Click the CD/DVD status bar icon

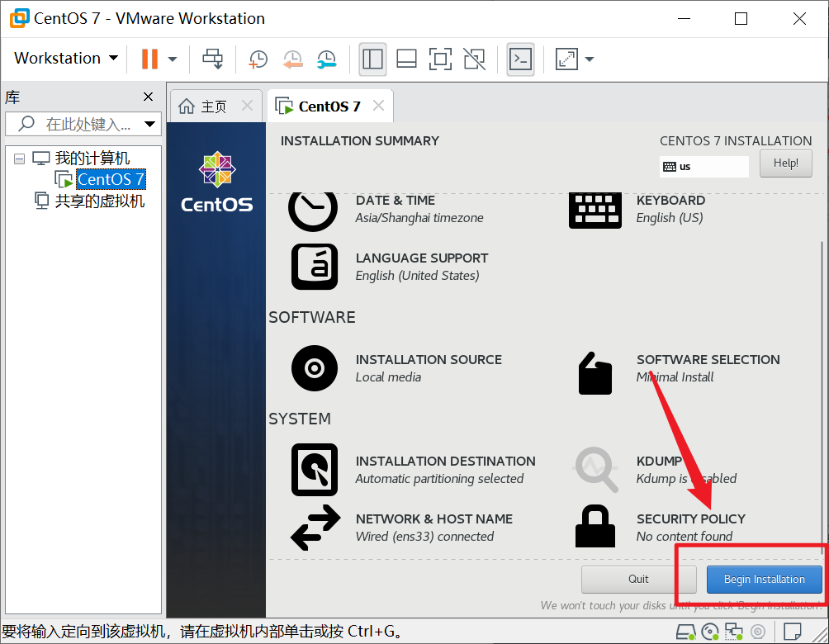pyautogui.click(x=710, y=632)
